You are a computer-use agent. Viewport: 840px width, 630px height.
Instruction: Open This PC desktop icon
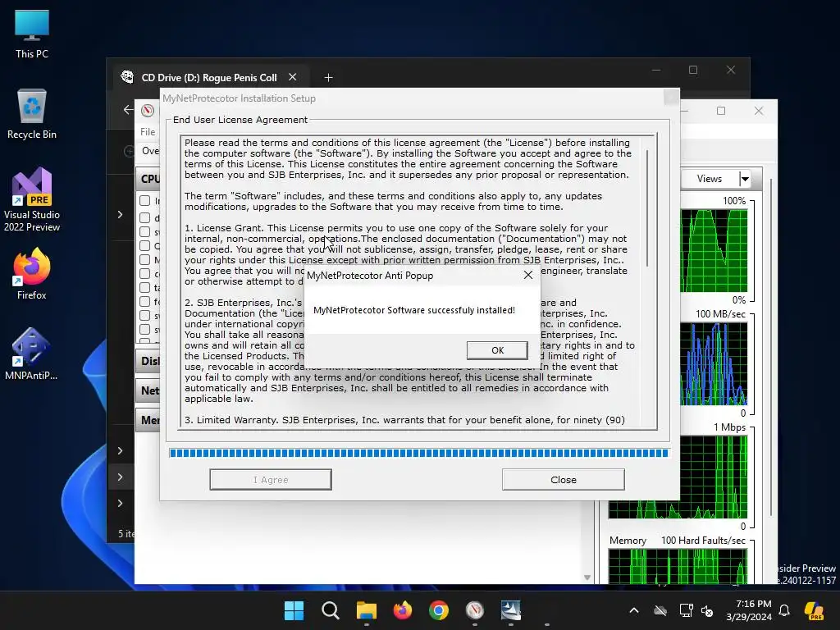pos(32,34)
